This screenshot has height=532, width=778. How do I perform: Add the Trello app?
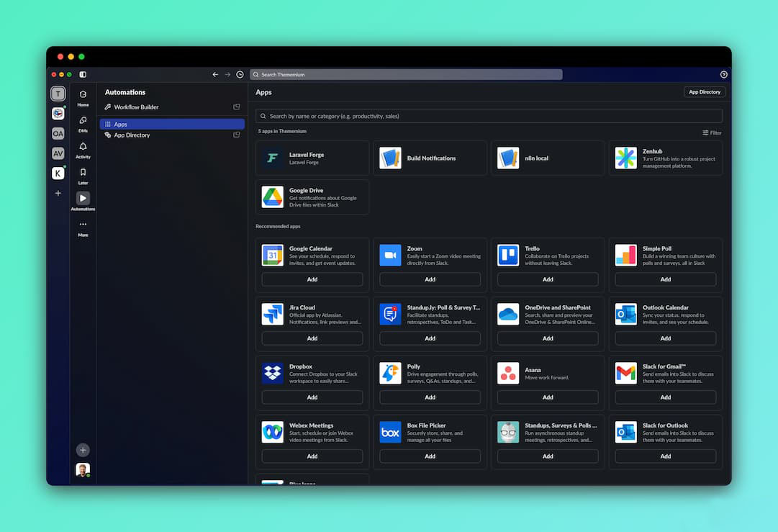click(x=548, y=279)
